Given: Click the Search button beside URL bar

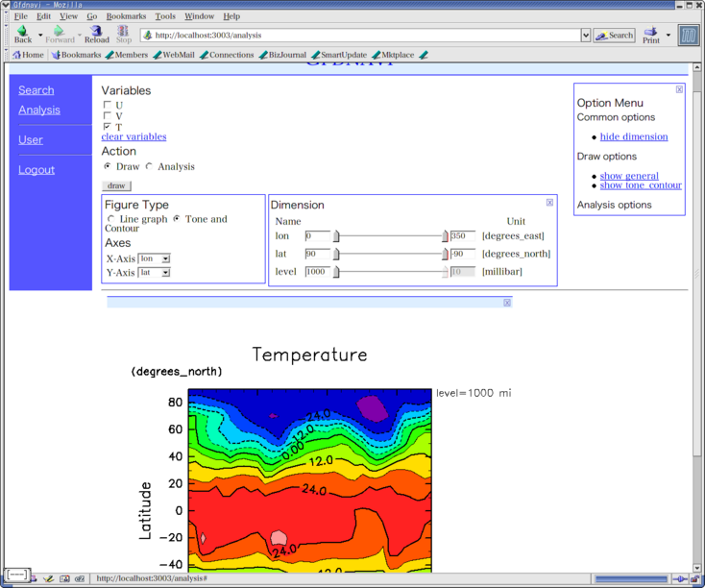Looking at the screenshot, I should point(614,36).
